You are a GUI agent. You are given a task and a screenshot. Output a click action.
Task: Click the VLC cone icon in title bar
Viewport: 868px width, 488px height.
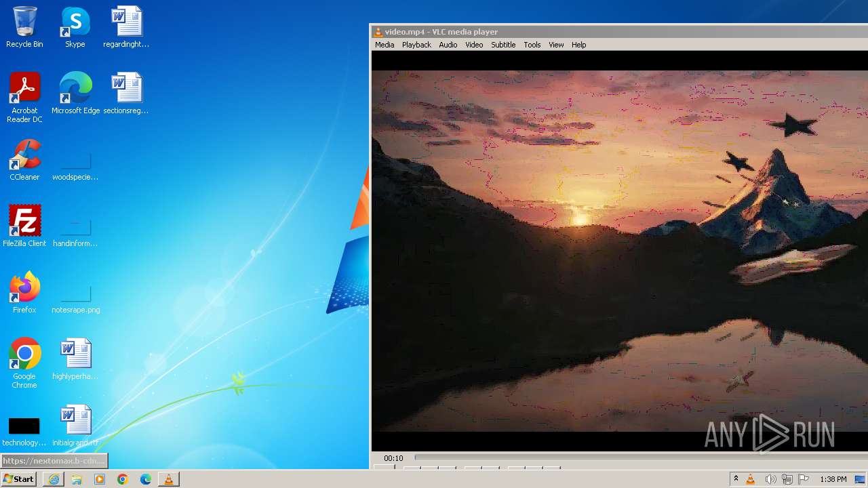378,31
